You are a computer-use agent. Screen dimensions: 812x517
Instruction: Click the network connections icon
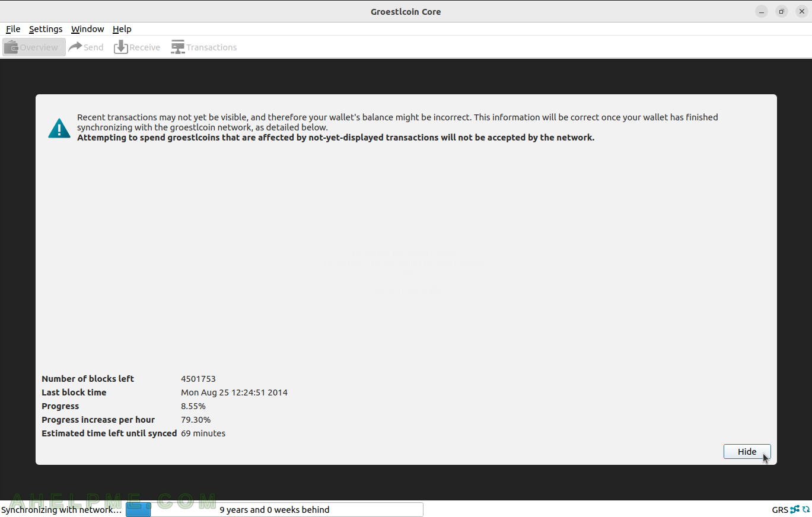[x=795, y=509]
